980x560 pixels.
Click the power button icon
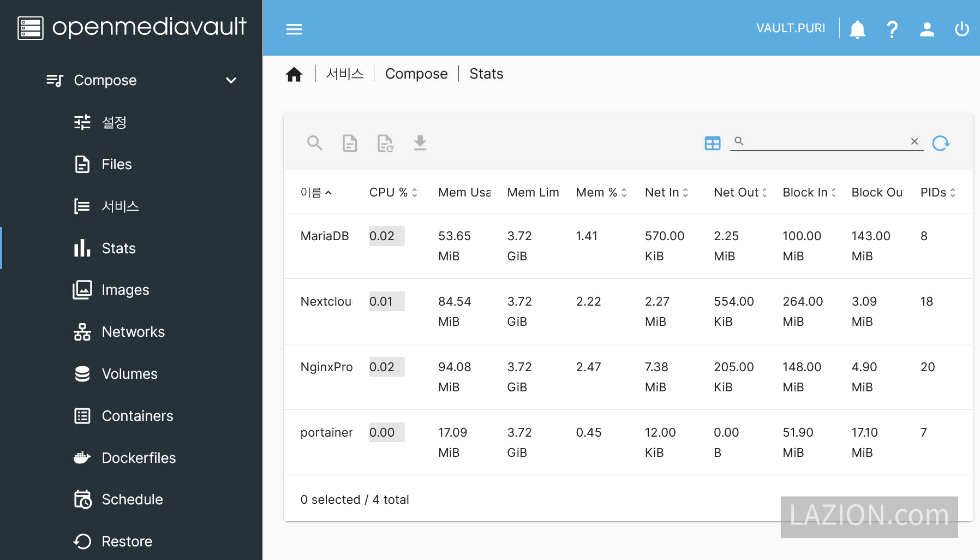[962, 29]
